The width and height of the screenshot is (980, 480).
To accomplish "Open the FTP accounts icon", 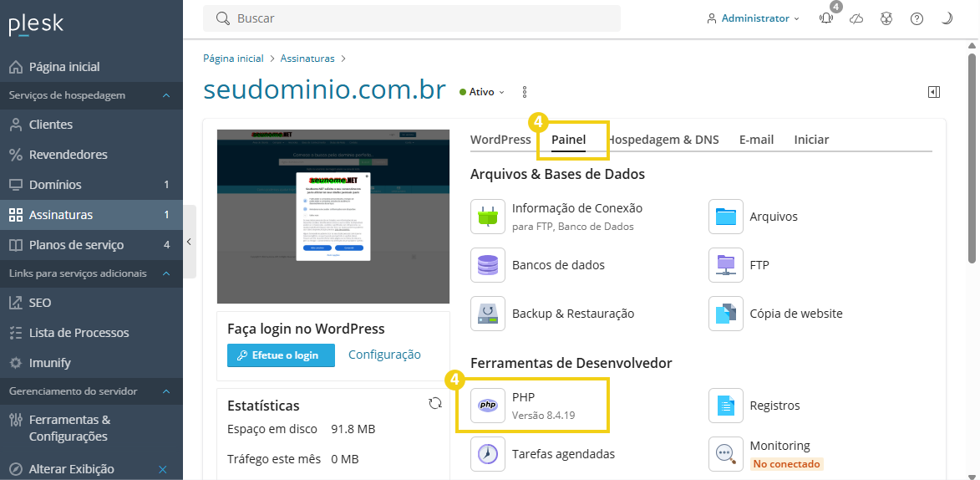I will 726,265.
